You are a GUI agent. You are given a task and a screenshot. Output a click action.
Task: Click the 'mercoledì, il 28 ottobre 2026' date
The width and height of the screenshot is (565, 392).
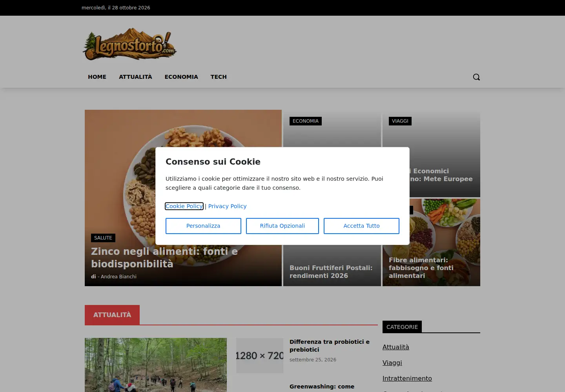coord(116,8)
